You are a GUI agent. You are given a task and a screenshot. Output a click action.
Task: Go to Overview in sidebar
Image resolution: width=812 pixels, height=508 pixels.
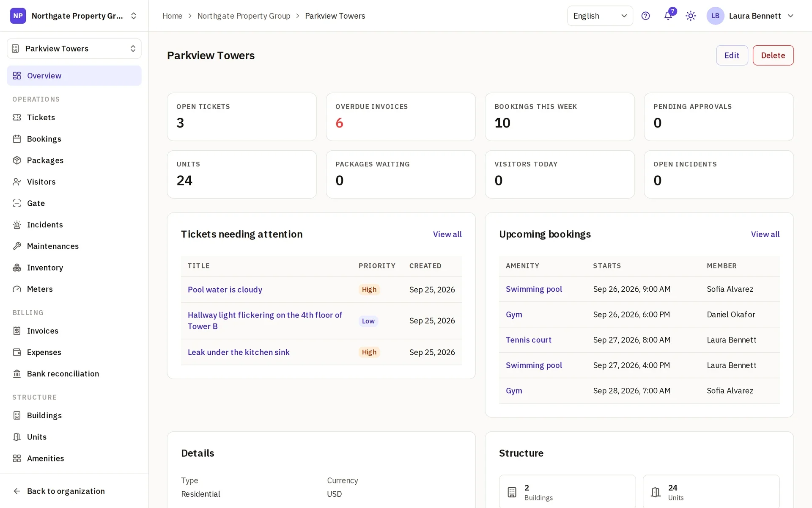pyautogui.click(x=74, y=76)
